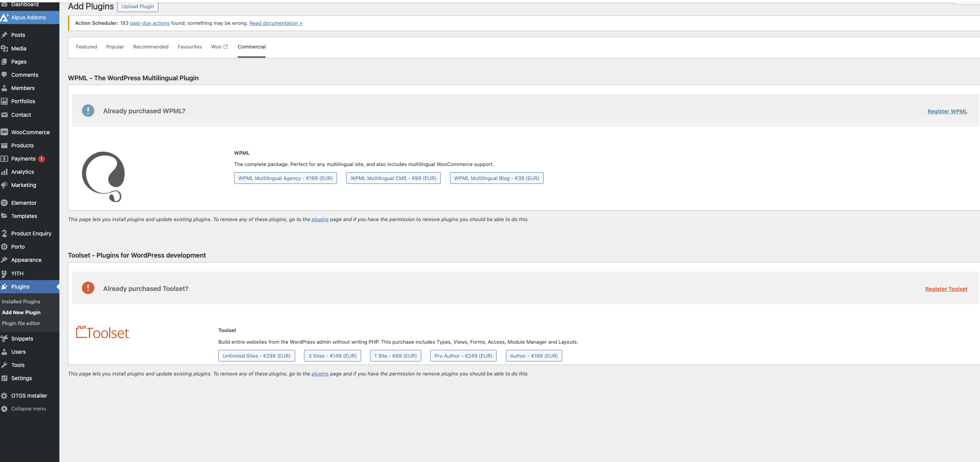Click the Pages icon in sidebar
The width and height of the screenshot is (980, 462).
(x=5, y=62)
